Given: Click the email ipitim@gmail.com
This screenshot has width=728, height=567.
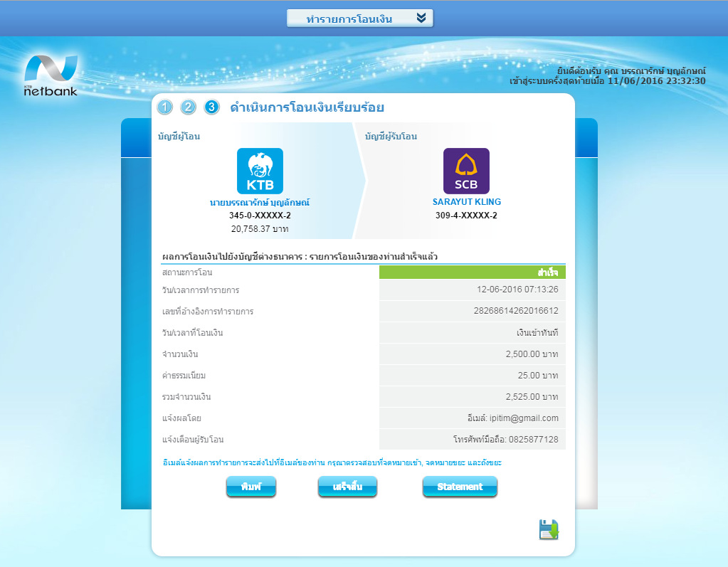Looking at the screenshot, I should pyautogui.click(x=524, y=418).
